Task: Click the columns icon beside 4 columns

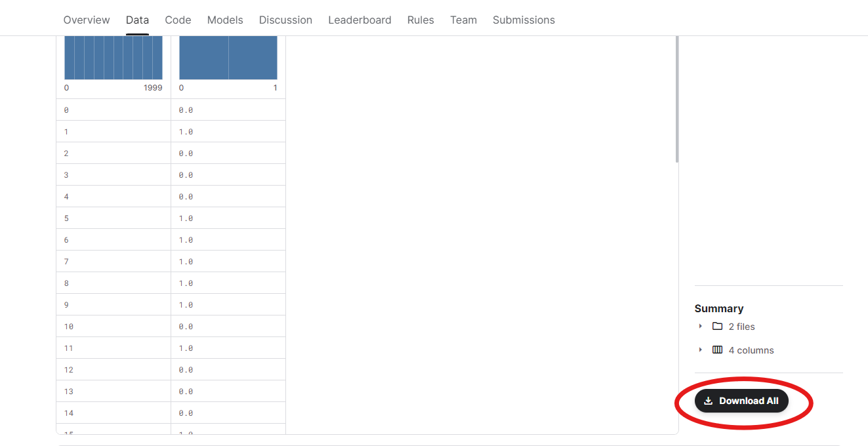Action: [717, 350]
